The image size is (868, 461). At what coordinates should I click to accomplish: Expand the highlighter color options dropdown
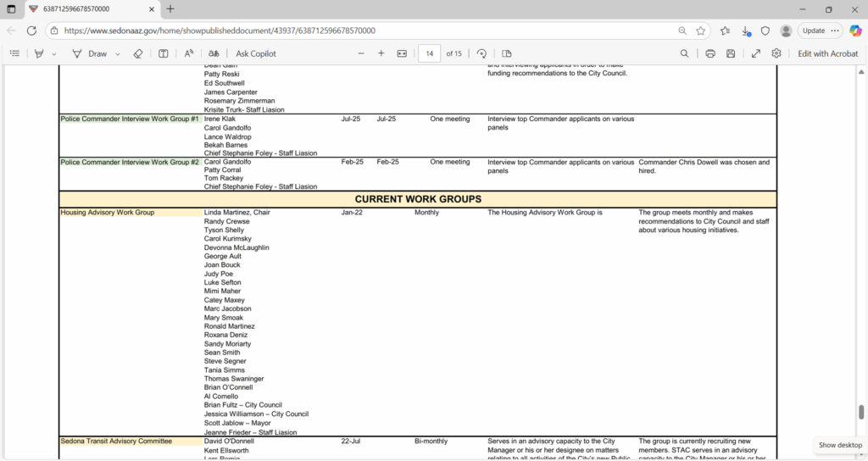click(x=54, y=53)
